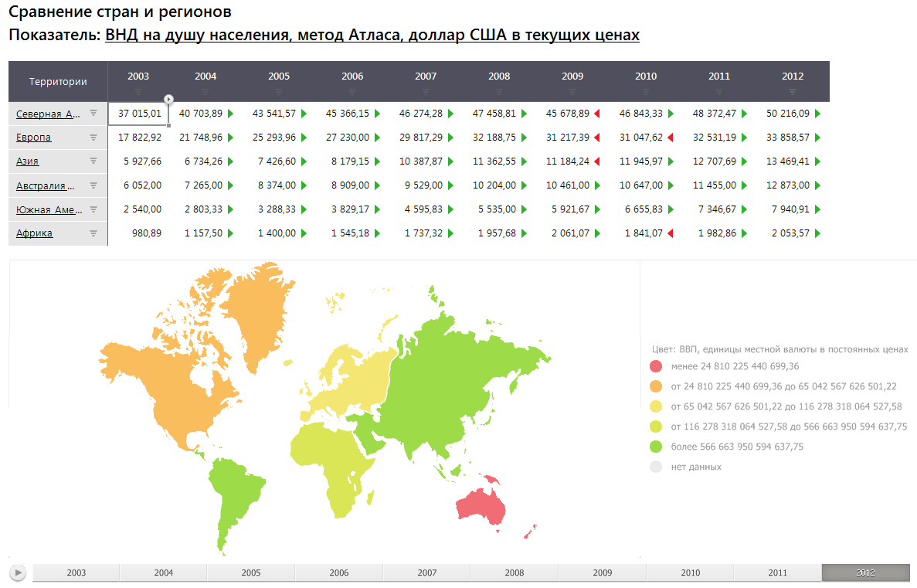Select year 2011 on the timeline
Image resolution: width=917 pixels, height=588 pixels.
(778, 573)
